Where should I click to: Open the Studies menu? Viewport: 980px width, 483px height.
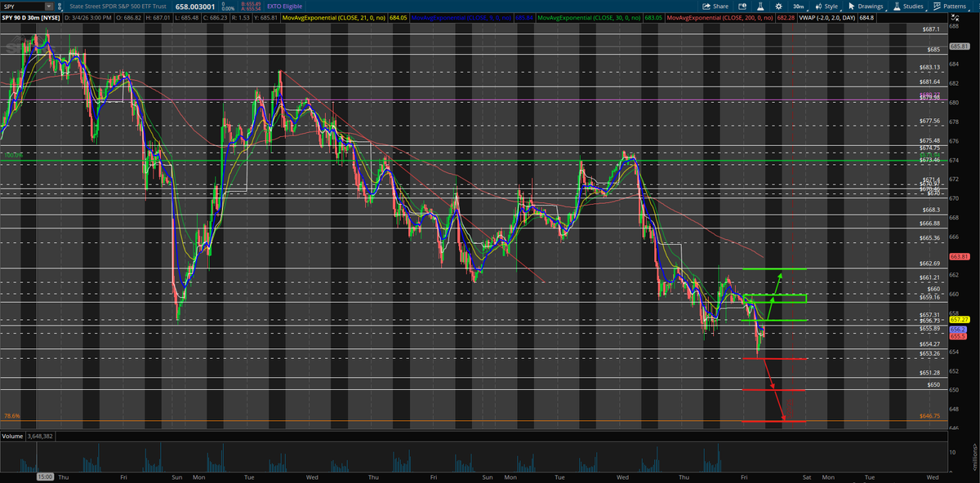908,6
